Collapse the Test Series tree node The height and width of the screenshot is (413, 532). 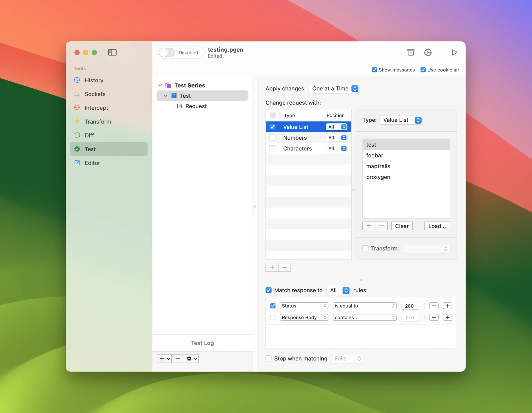tap(160, 85)
